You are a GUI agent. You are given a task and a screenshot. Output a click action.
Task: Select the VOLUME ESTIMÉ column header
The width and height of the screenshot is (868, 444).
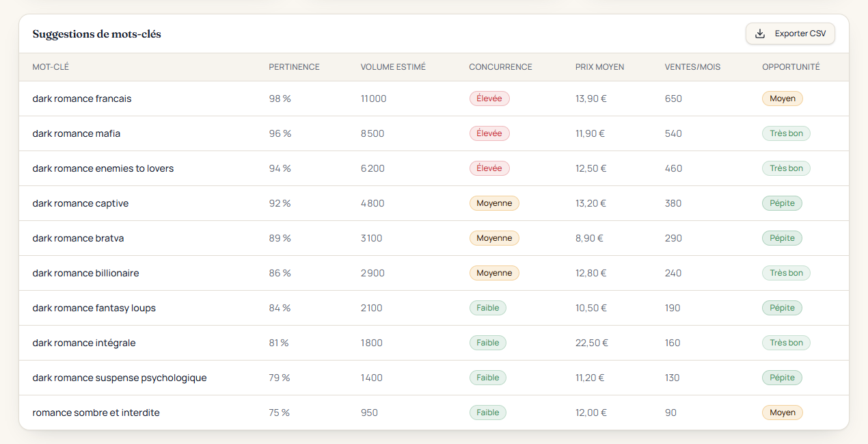pyautogui.click(x=393, y=67)
